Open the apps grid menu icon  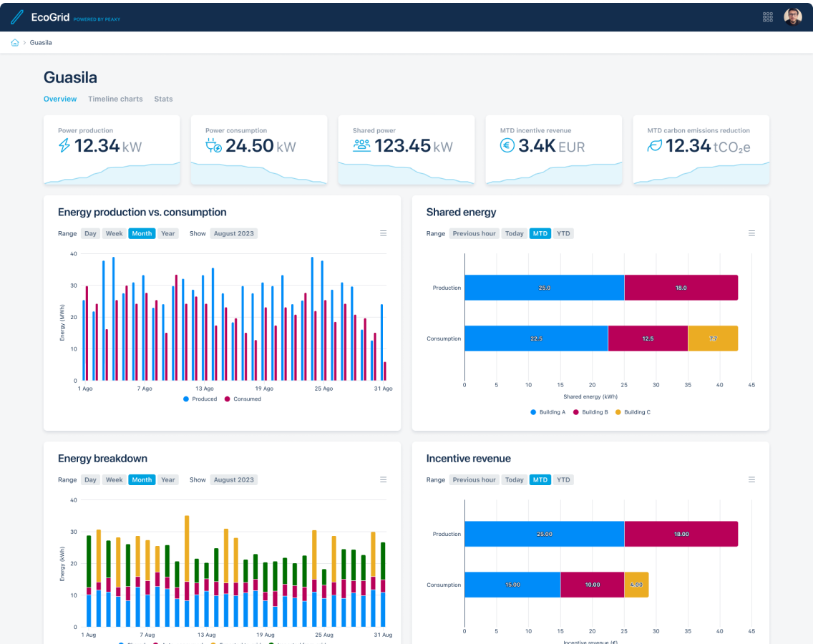point(768,17)
